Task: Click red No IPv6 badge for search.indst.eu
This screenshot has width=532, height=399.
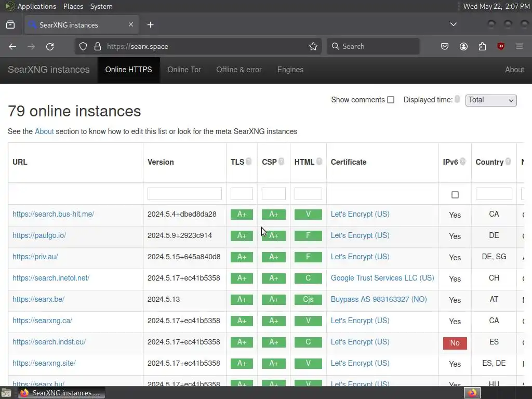Action: [455, 343]
